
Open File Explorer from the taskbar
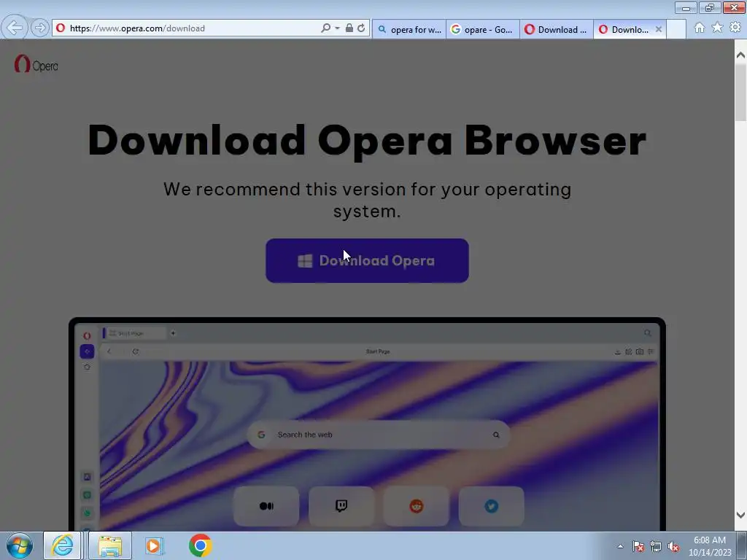110,545
